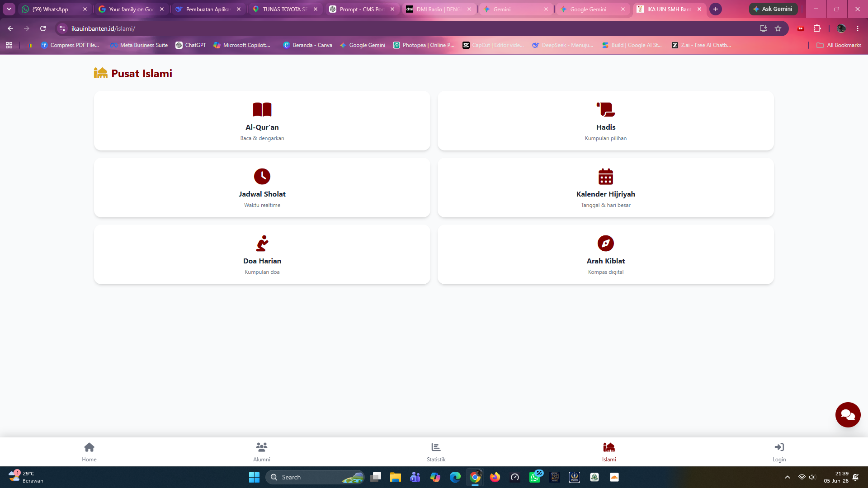Open the ChatGPT bookmark
The height and width of the screenshot is (488, 868).
[191, 45]
